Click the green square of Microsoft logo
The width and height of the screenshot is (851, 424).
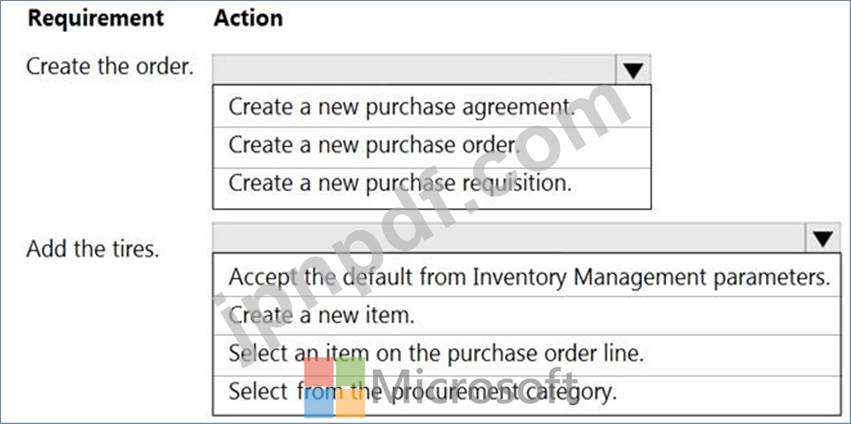tap(350, 371)
